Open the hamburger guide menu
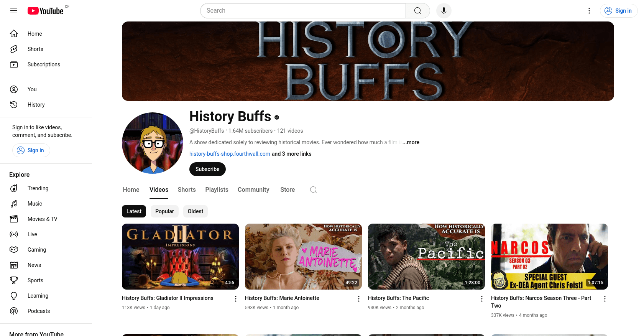Image resolution: width=644 pixels, height=336 pixels. (x=14, y=11)
